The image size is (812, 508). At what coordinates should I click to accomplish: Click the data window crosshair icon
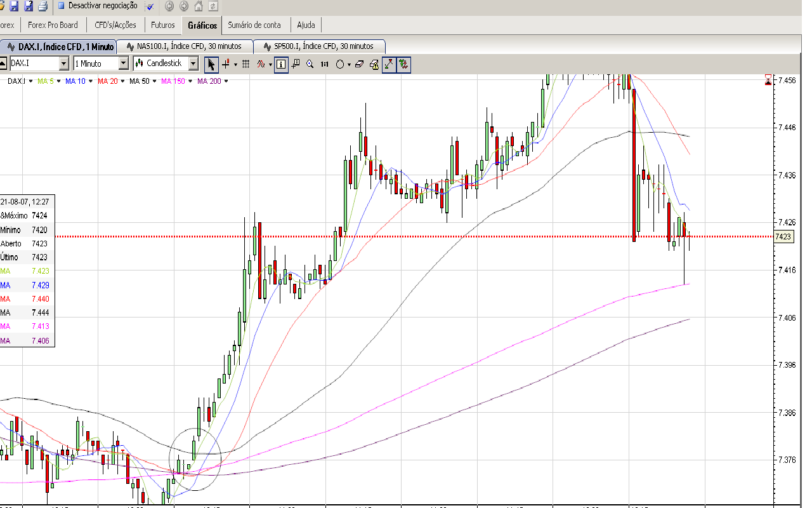[x=296, y=64]
